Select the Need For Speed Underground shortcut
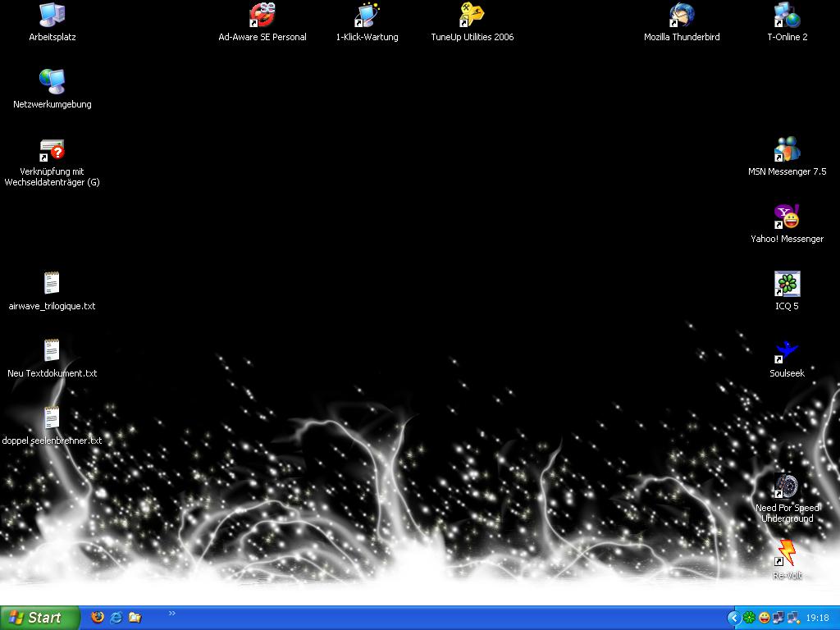Image resolution: width=840 pixels, height=630 pixels. [x=787, y=486]
